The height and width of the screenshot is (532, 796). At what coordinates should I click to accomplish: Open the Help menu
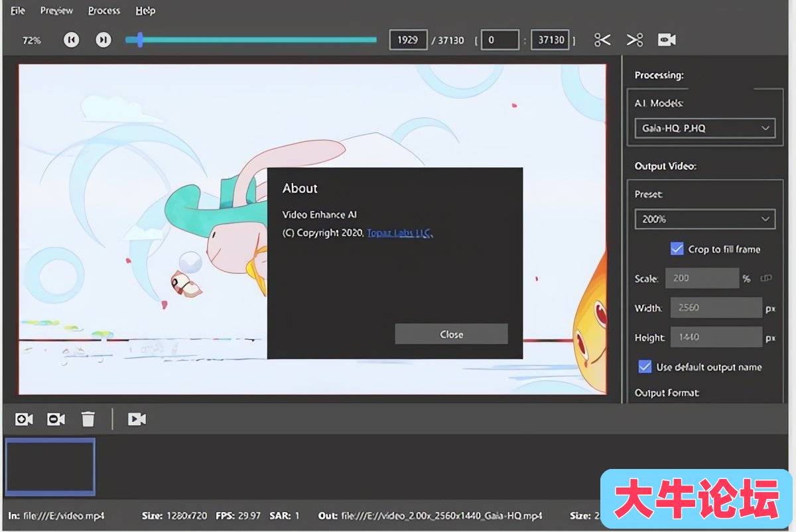pyautogui.click(x=145, y=11)
